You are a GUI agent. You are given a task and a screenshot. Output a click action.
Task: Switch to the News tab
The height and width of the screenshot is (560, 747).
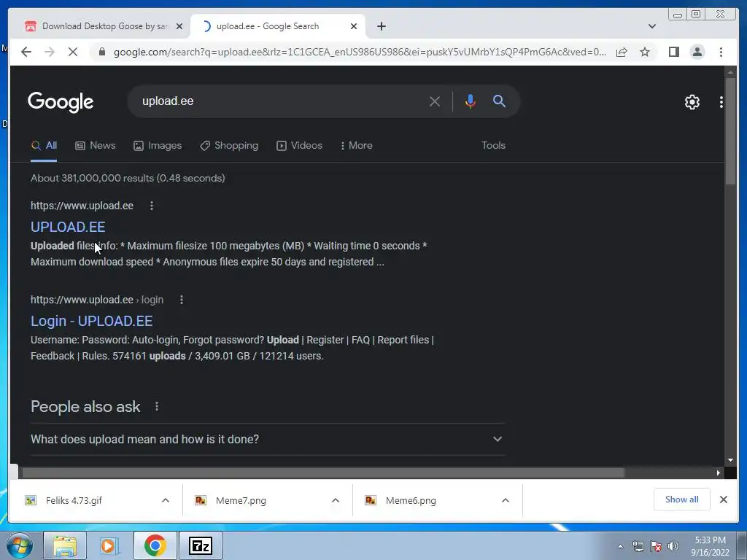tap(96, 146)
